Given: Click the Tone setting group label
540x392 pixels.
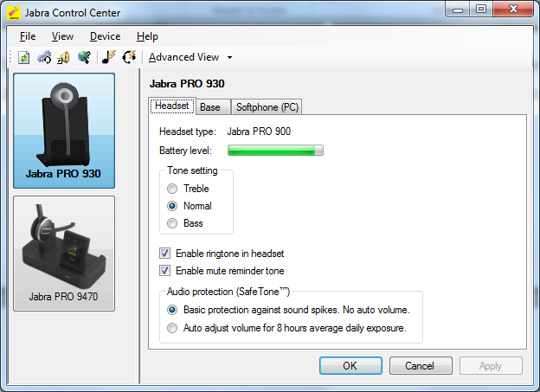Looking at the screenshot, I should click(x=192, y=170).
